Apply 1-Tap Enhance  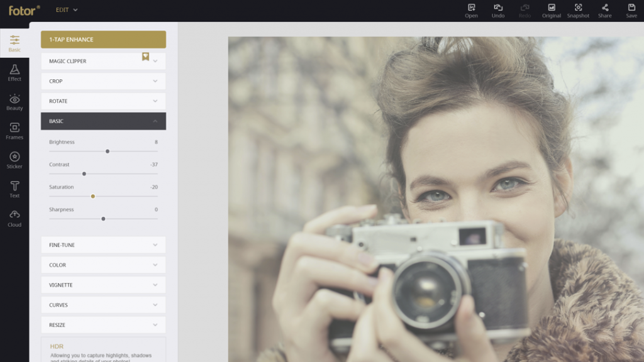[104, 40]
